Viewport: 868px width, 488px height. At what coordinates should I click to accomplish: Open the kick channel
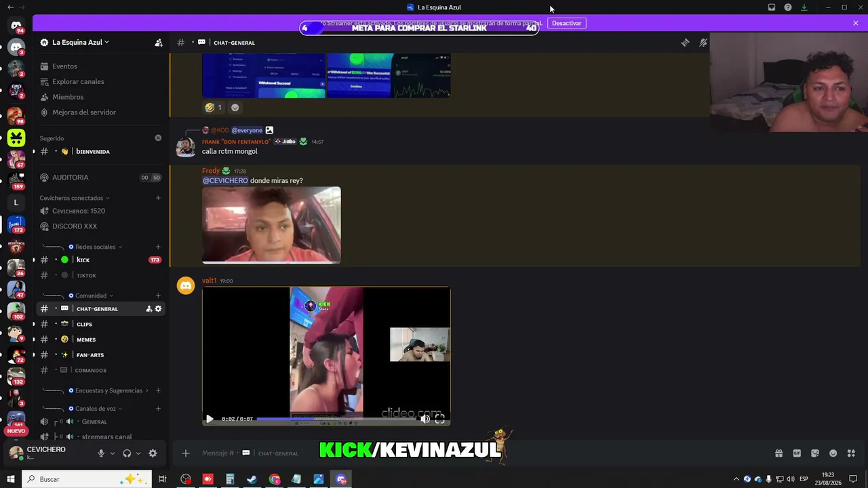[x=102, y=260]
